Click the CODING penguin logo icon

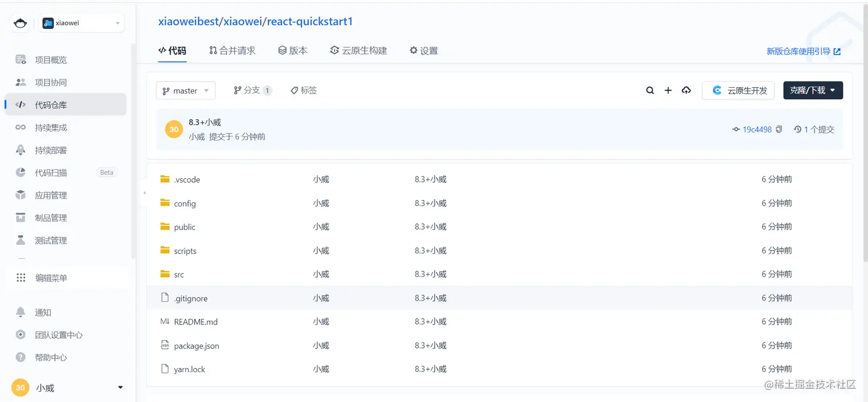[x=21, y=24]
